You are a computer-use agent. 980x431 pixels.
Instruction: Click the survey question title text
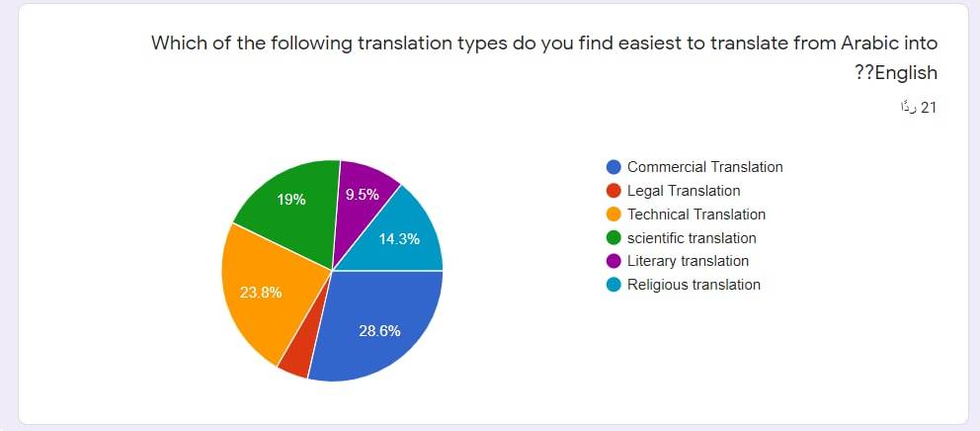coord(544,57)
